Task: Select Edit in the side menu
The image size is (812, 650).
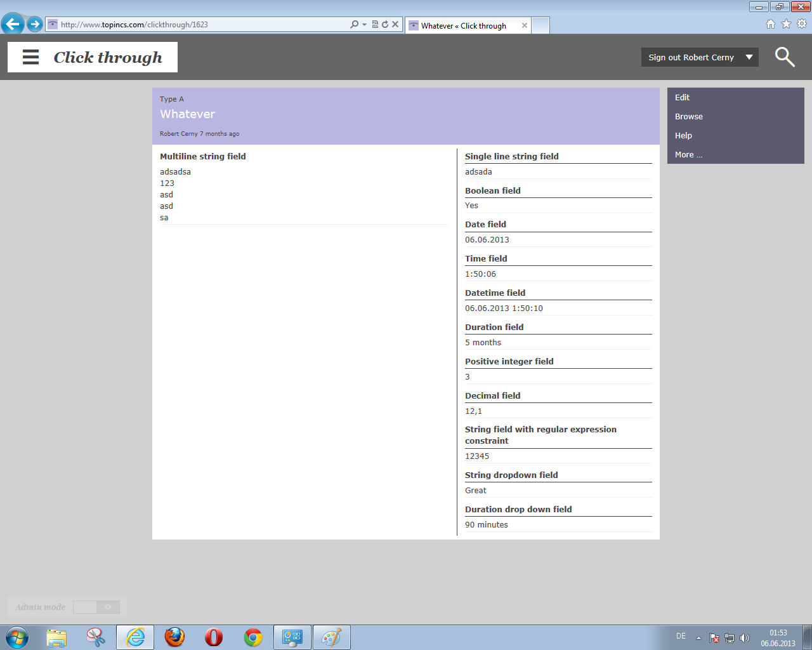Action: (x=682, y=98)
